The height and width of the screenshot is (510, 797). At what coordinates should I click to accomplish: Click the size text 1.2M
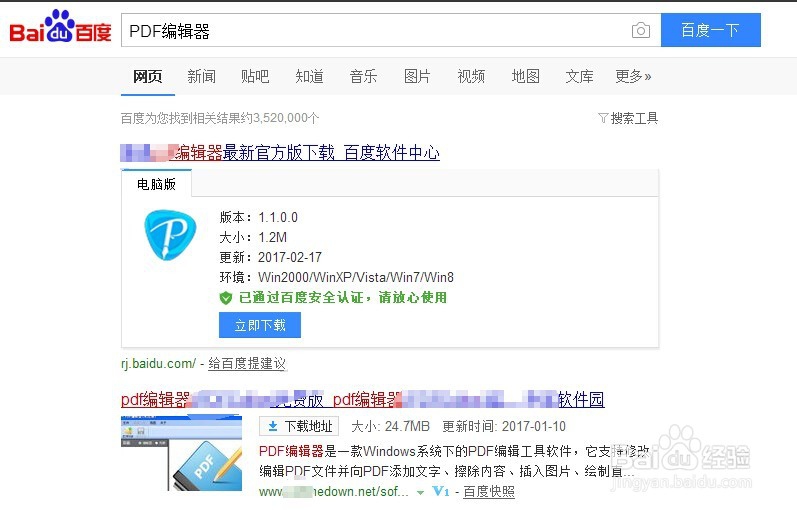click(x=272, y=237)
